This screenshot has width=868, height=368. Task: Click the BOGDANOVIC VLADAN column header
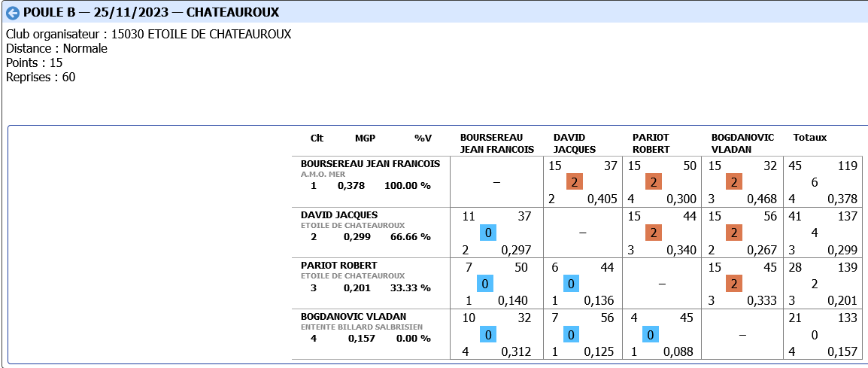[x=743, y=143]
